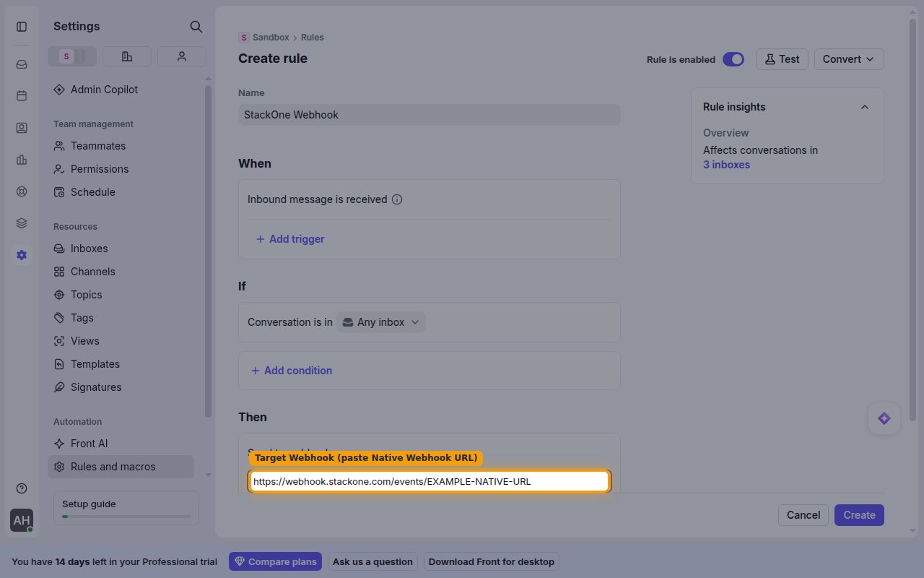Open the stacked layers icon in rail

pos(22,223)
